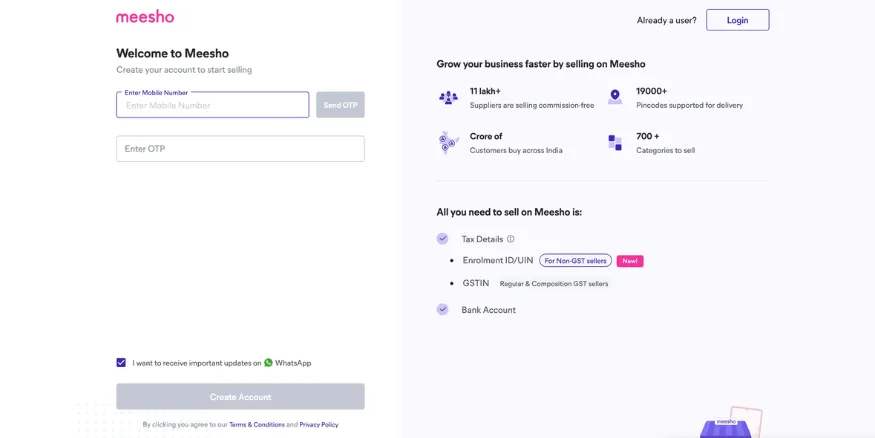
Task: Click 'Suppliers are selling commission-free' text
Action: tap(532, 105)
